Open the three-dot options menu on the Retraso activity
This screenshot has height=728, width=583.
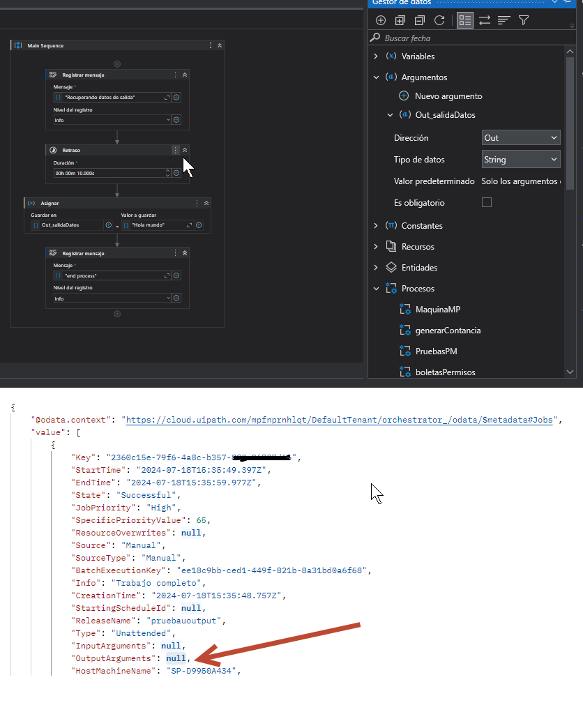tap(175, 150)
